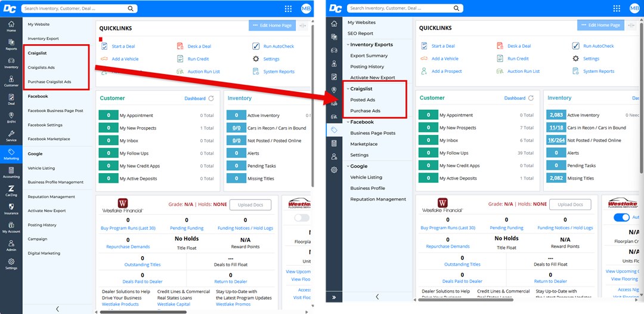644x314 pixels.
Task: Click Add a Prospect quicklink icon
Action: 425,71
